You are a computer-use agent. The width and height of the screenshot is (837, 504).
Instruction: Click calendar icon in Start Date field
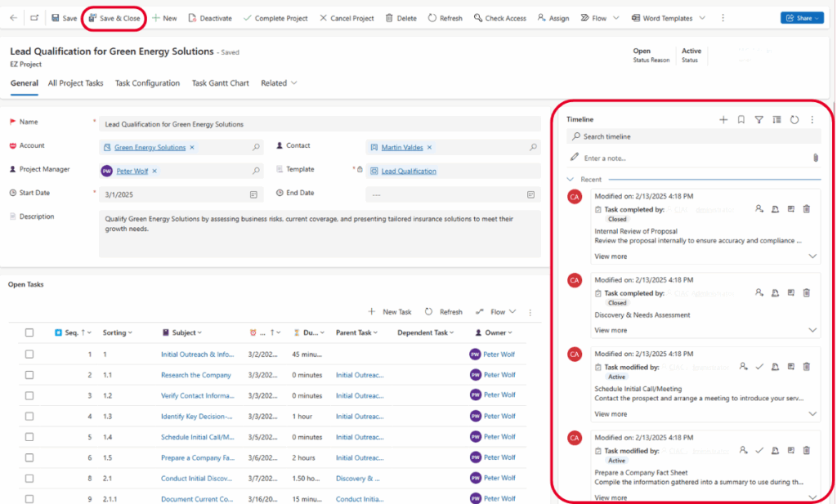pos(253,194)
